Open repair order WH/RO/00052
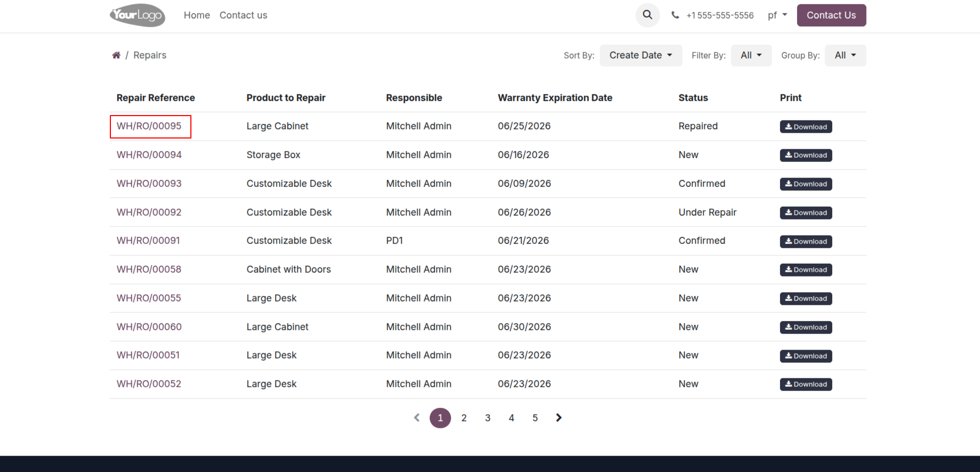 (x=149, y=384)
